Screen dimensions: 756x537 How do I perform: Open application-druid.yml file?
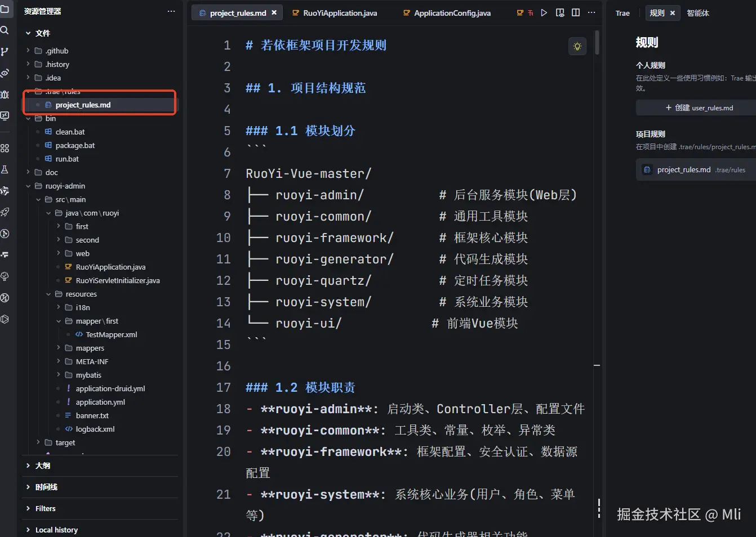click(110, 388)
